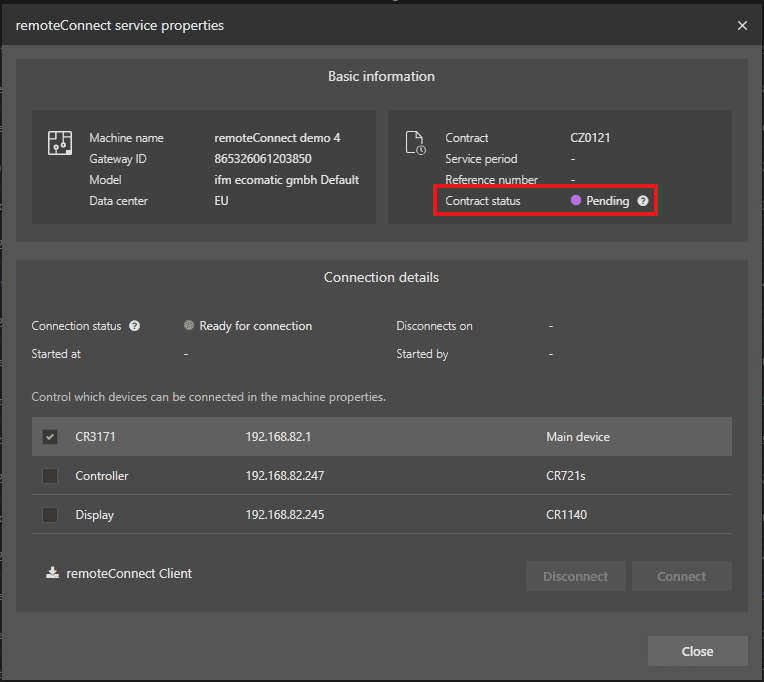Click the CR721s device type
This screenshot has width=764, height=682.
coord(566,475)
